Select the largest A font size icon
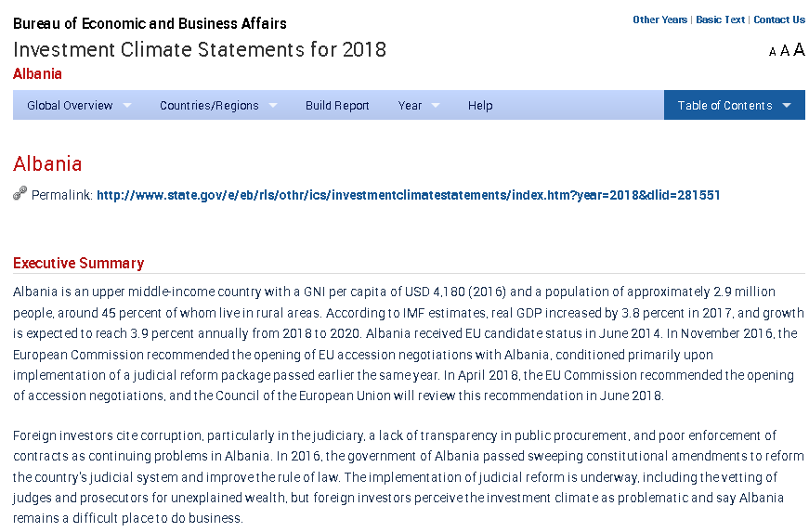 coord(799,50)
